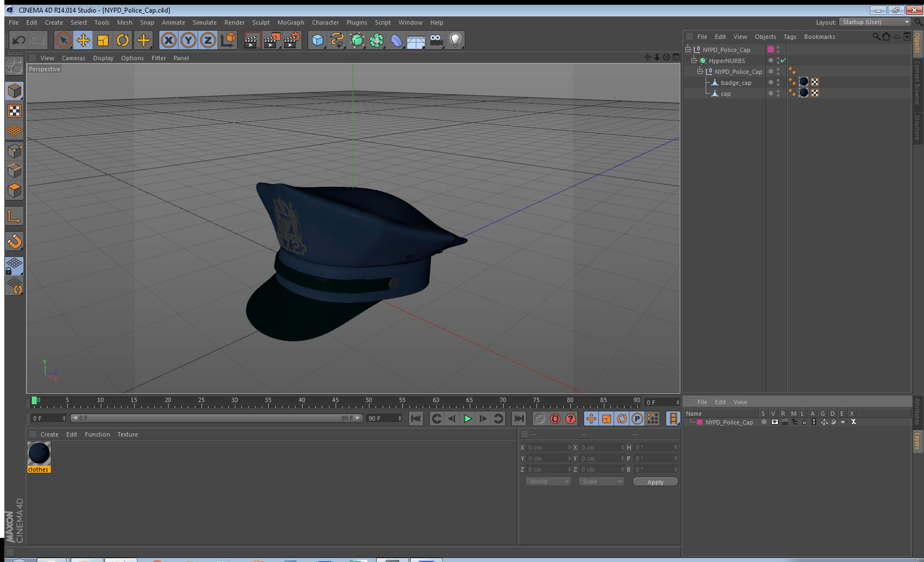Activate the Rotate tool in top toolbar
This screenshot has height=562, width=924.
coord(123,40)
